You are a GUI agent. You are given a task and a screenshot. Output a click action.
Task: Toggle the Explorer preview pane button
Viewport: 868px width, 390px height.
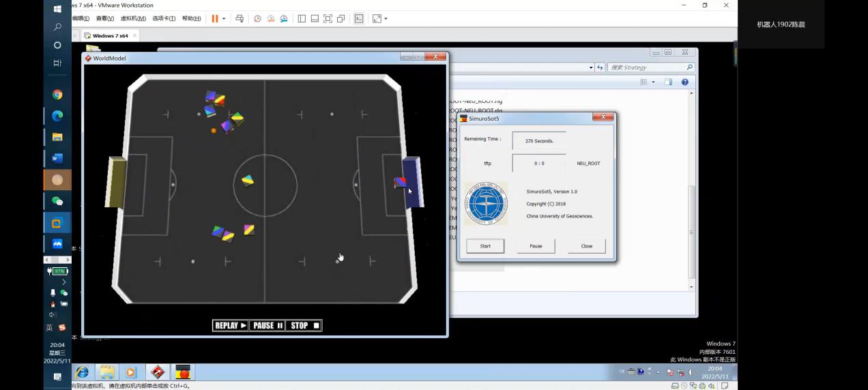pos(668,82)
